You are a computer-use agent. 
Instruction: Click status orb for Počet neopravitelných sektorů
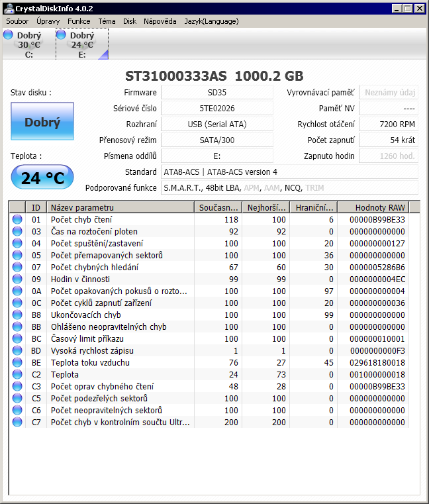pyautogui.click(x=17, y=410)
